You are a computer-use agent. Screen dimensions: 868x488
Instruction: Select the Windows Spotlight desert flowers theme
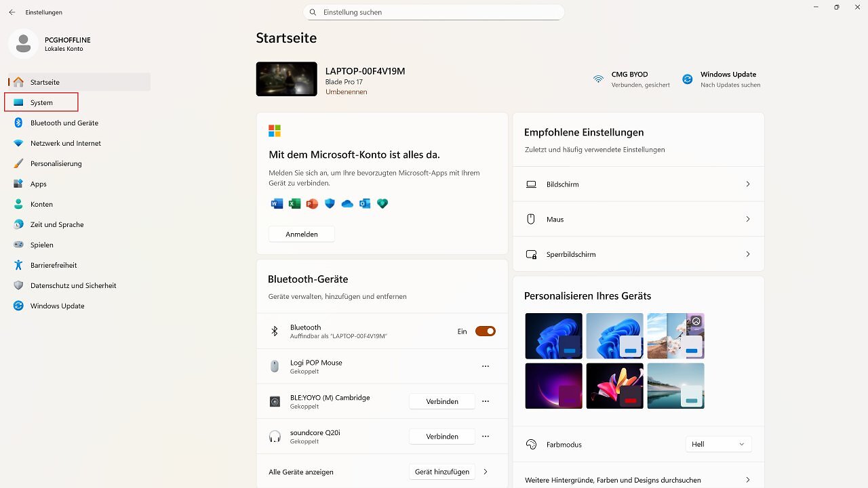point(675,336)
